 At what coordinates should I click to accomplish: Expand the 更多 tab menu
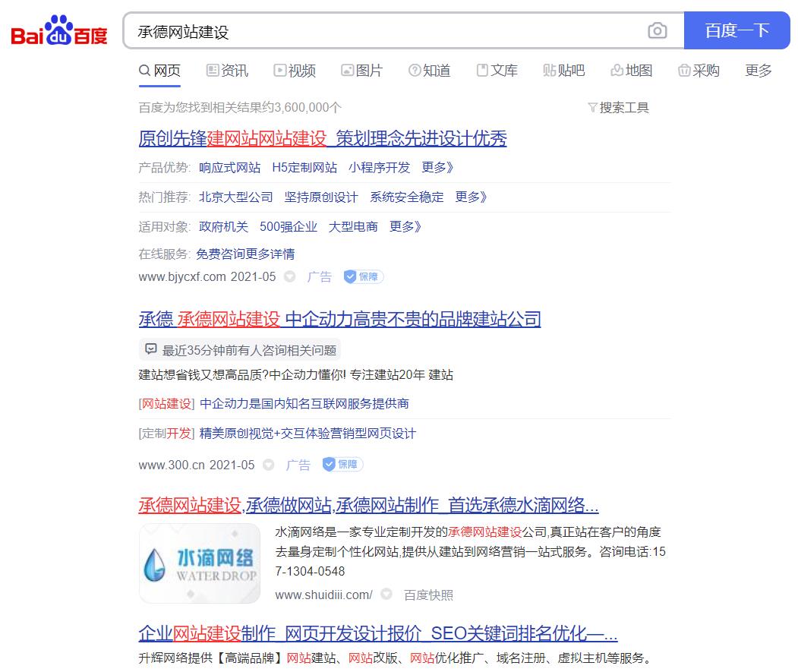point(759,71)
